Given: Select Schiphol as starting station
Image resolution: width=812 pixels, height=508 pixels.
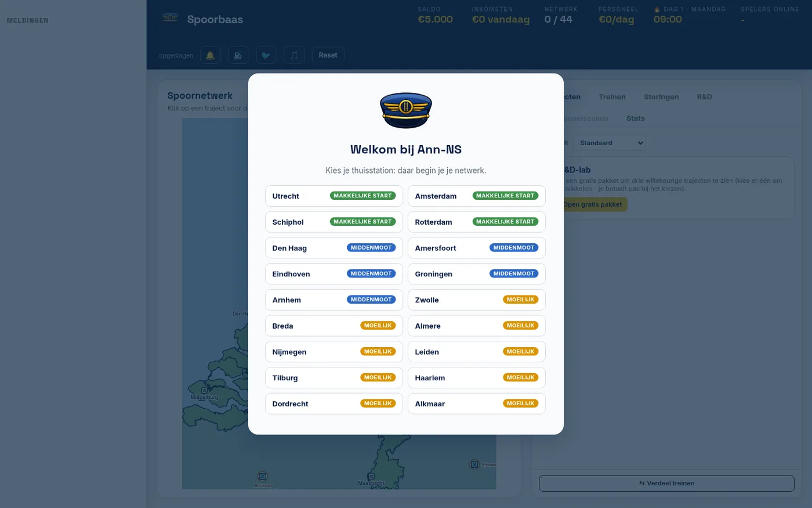Looking at the screenshot, I should [x=334, y=222].
